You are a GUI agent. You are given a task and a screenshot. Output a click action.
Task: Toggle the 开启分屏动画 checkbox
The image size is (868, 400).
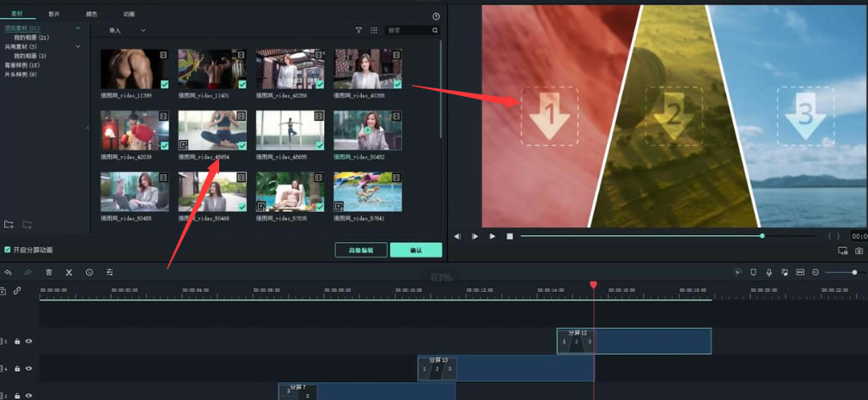[8, 250]
